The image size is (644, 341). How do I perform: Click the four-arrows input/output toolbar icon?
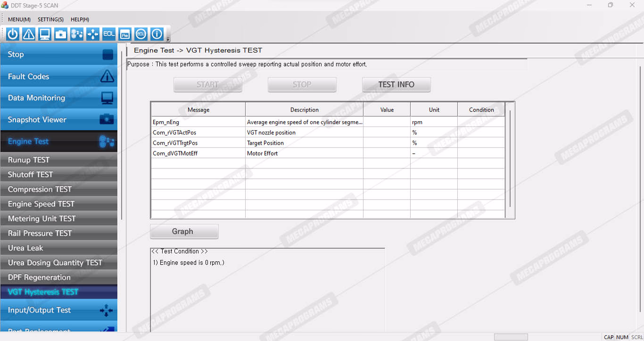click(x=93, y=34)
